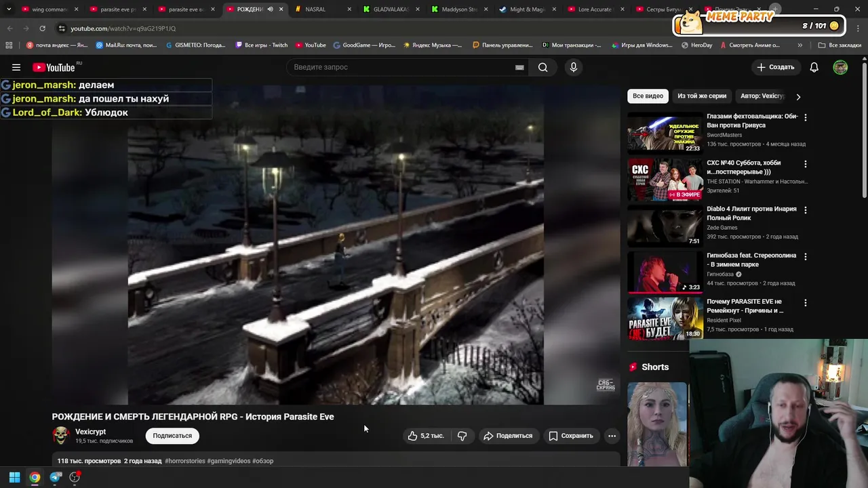Save the video with Сохранить
868x488 pixels.
coord(571,436)
